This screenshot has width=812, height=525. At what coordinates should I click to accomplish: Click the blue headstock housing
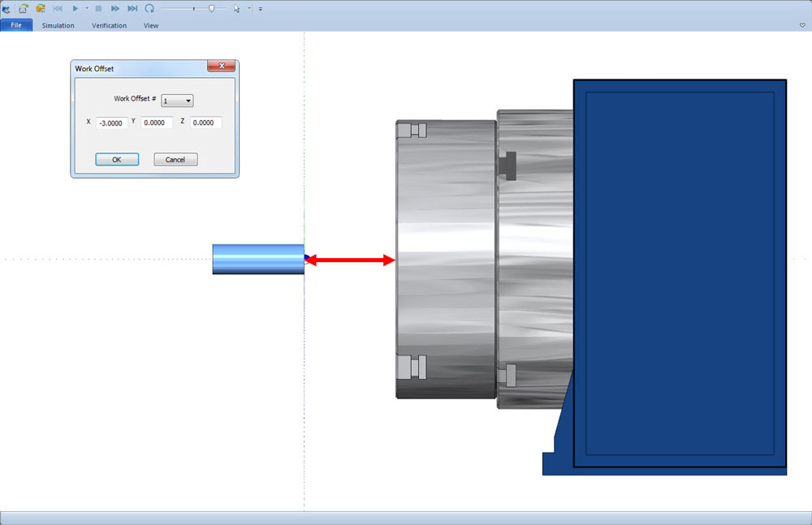click(x=680, y=273)
